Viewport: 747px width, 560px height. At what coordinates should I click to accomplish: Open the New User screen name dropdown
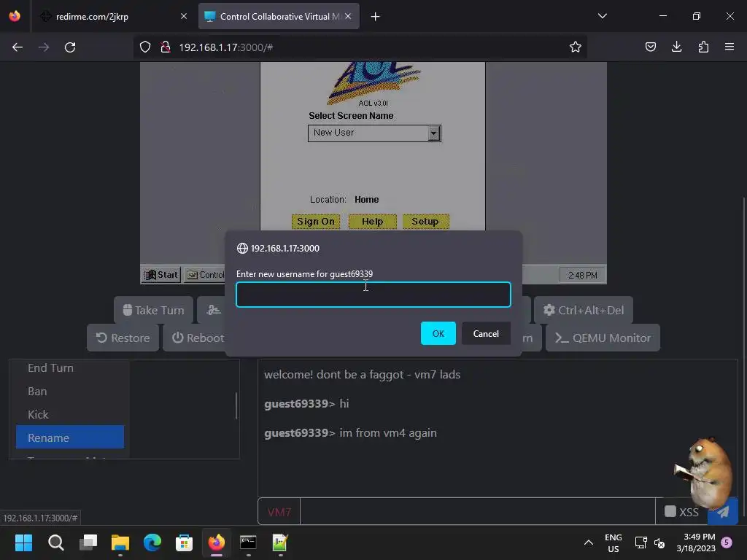pos(433,133)
